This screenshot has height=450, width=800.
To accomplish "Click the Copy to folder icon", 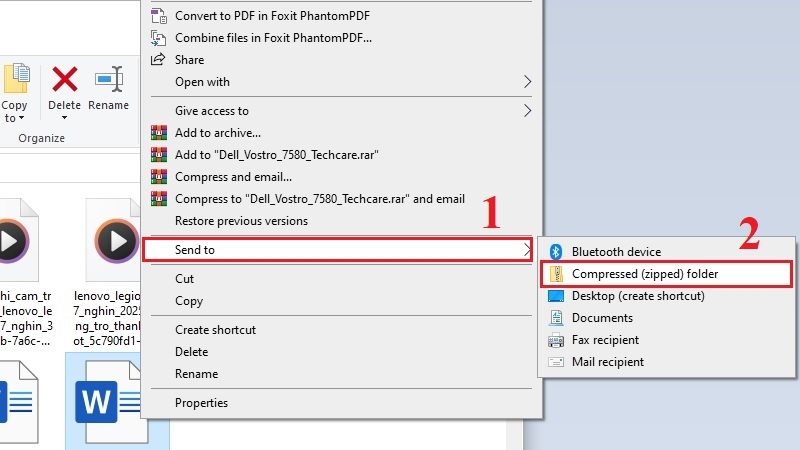I will click(16, 78).
